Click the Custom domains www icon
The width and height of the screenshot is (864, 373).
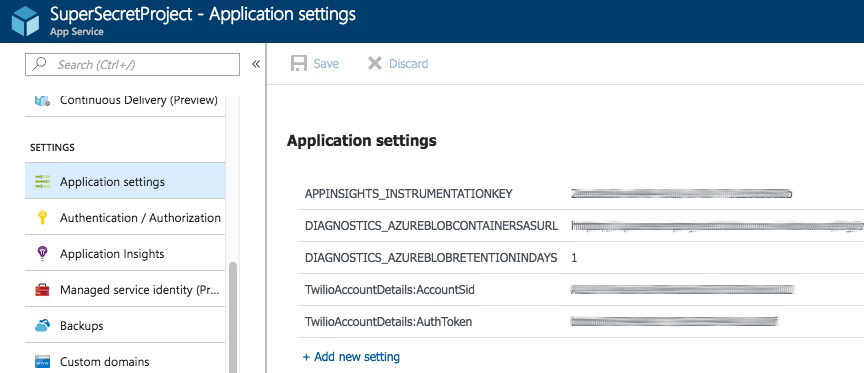coord(42,362)
